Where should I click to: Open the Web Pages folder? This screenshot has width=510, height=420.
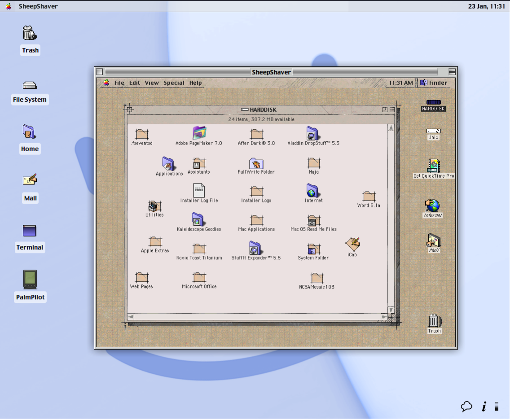click(x=142, y=277)
